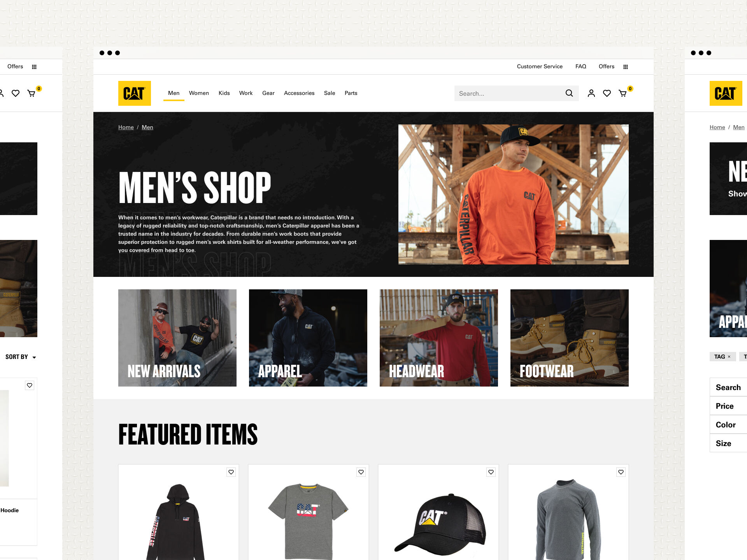Favorite the gray CAT t-shirt
Screen dimensions: 747x560
(361, 472)
